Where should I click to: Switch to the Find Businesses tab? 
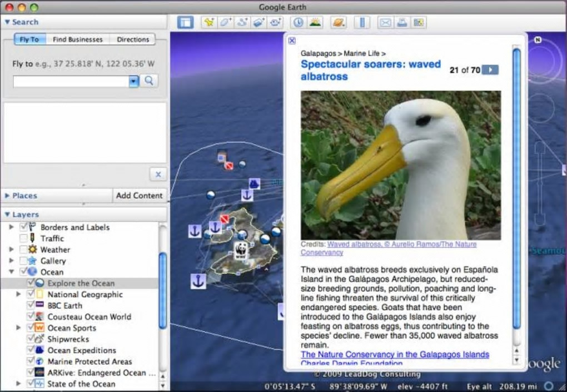click(x=78, y=39)
